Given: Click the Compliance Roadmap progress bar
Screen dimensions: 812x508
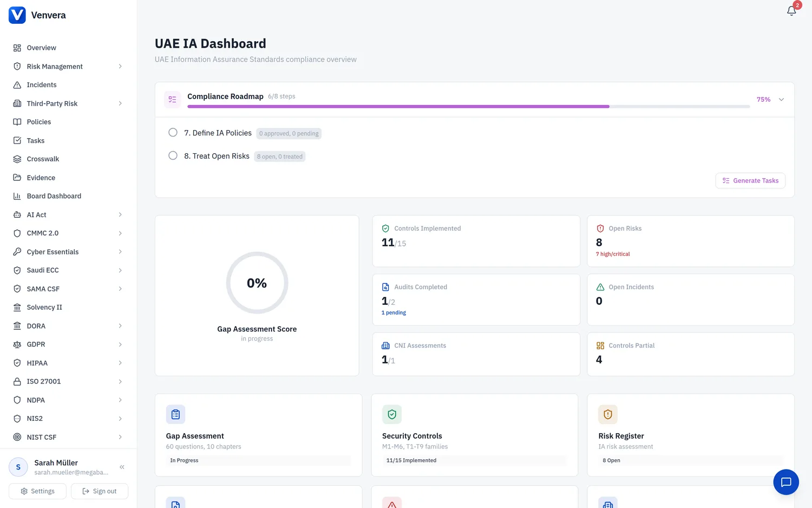Looking at the screenshot, I should tap(469, 107).
